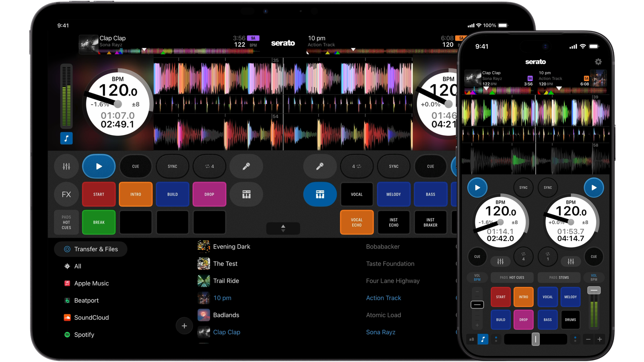Select Beatport source
The width and height of the screenshot is (644, 362).
(x=81, y=300)
